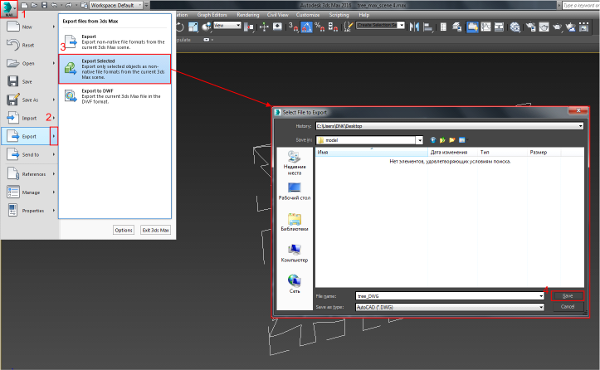Click the Project Folder icon in quick access toolbar
The width and height of the screenshot is (600, 370).
[x=84, y=5]
